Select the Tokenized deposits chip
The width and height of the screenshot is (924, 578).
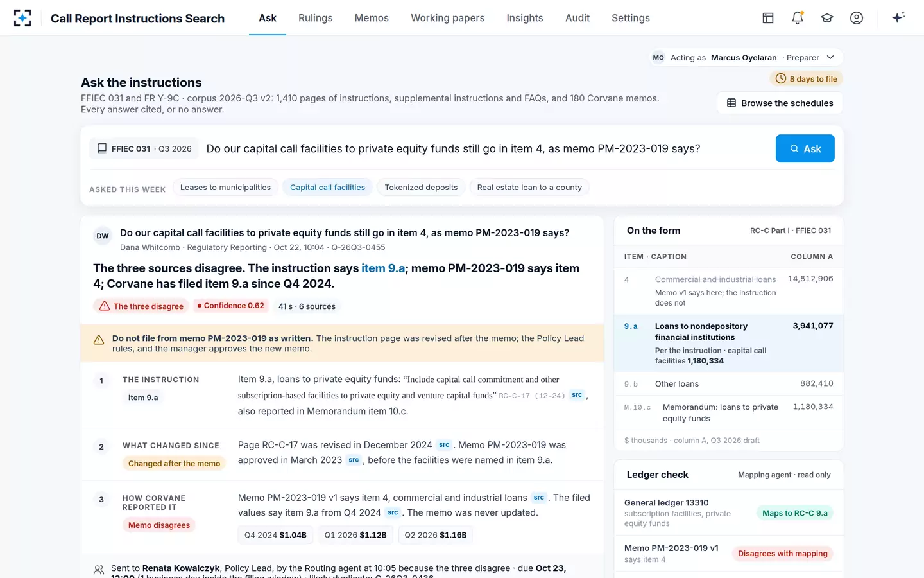point(421,188)
